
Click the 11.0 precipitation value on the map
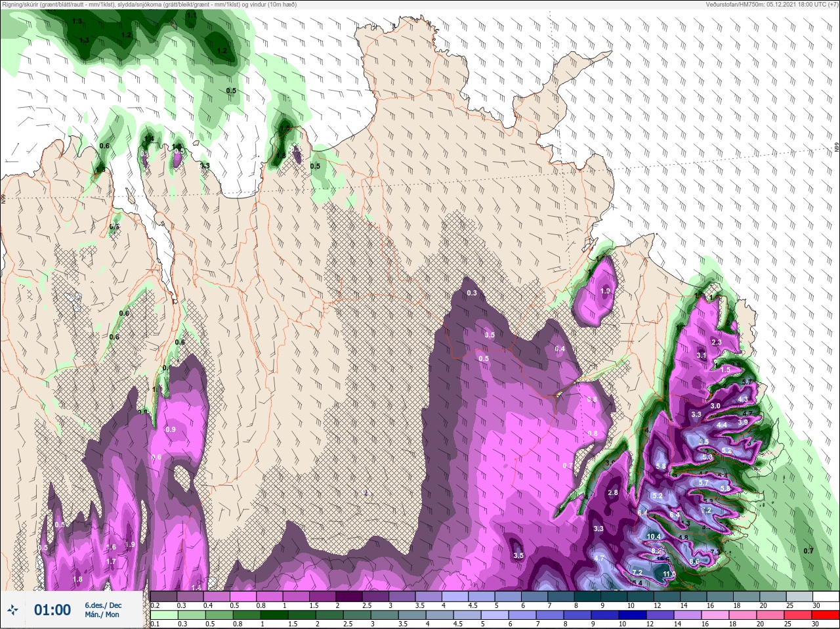669,574
